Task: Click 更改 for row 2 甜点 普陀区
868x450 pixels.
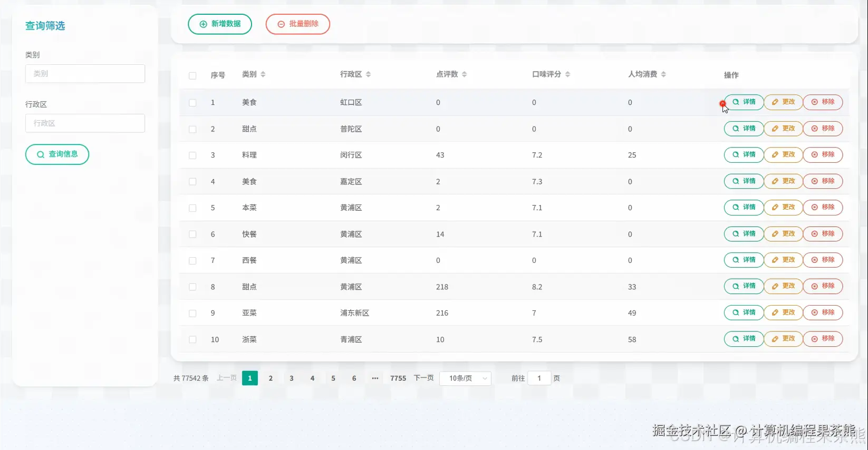Action: (x=783, y=129)
